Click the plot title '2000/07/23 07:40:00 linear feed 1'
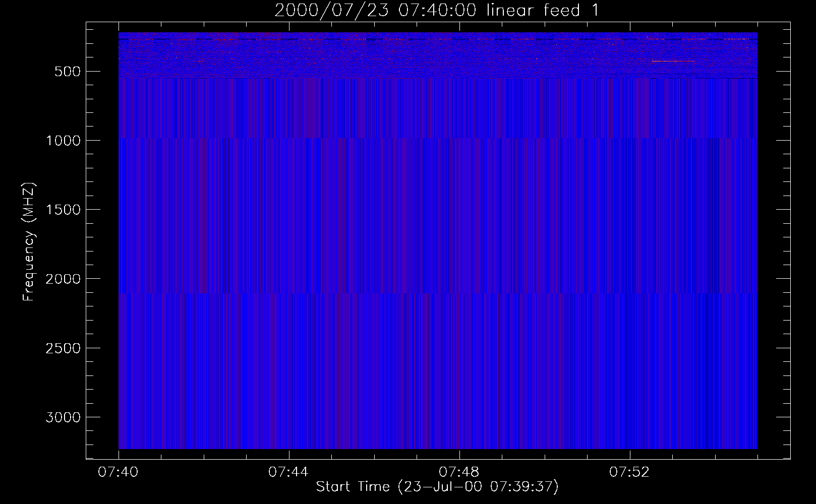This screenshot has width=816, height=504. point(437,10)
